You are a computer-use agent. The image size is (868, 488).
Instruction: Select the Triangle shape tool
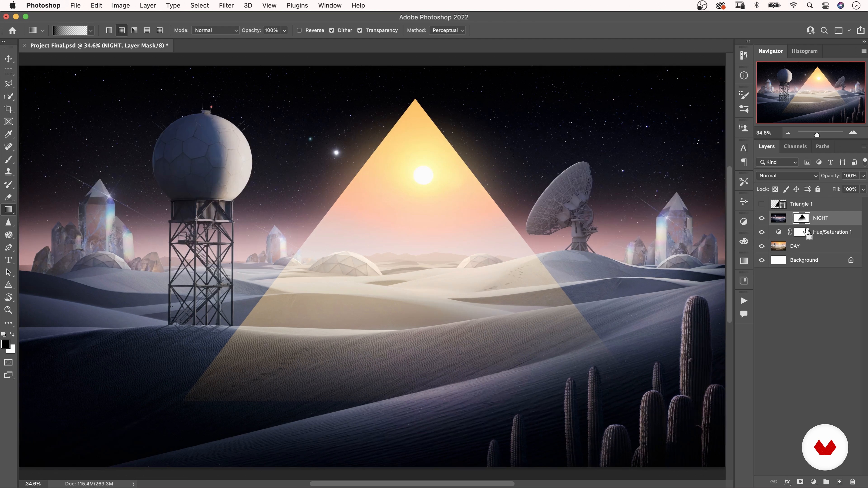8,285
